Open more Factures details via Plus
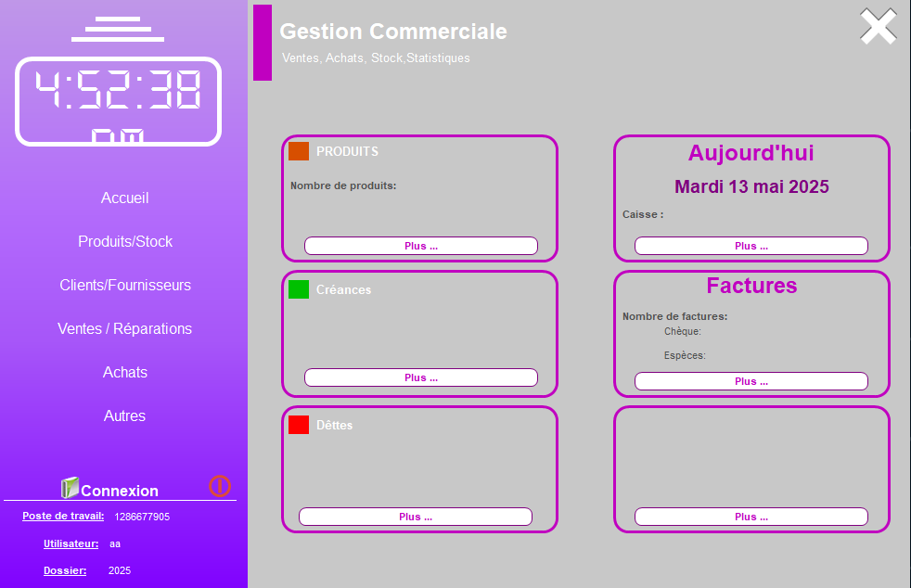Screen dimensions: 911x588 (751, 381)
